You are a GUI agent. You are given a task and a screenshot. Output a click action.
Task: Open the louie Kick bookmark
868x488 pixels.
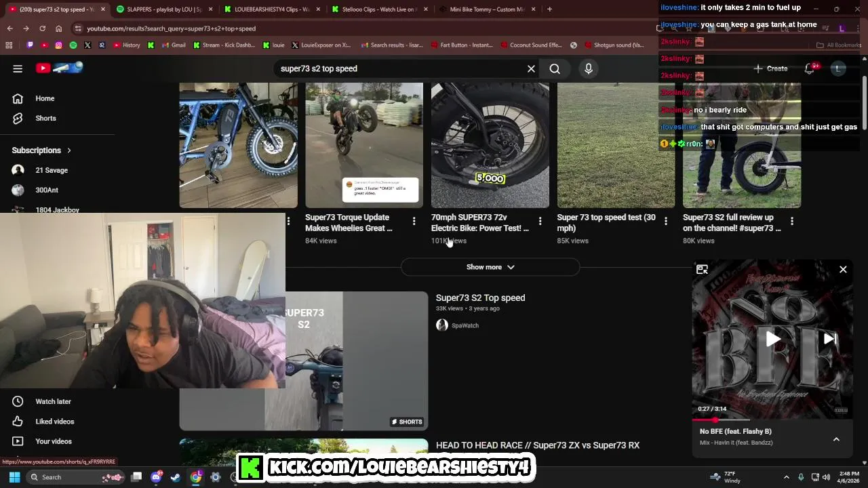[x=273, y=45]
